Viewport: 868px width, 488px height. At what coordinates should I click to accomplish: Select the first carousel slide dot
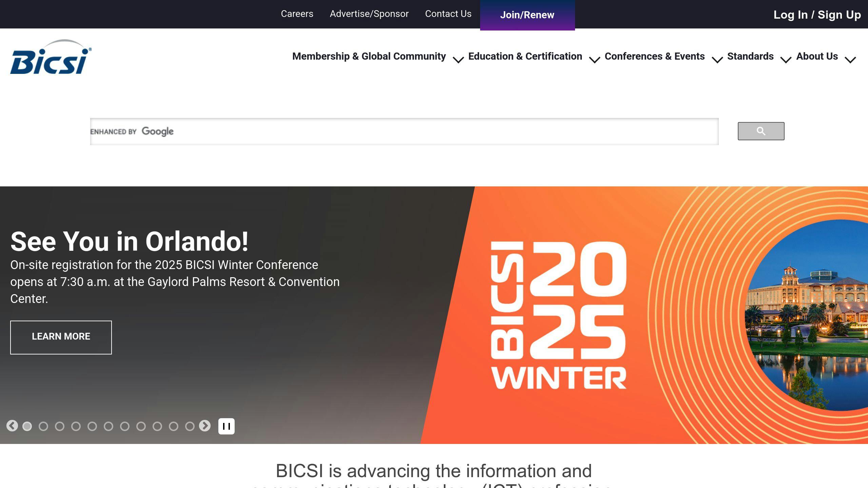click(27, 426)
